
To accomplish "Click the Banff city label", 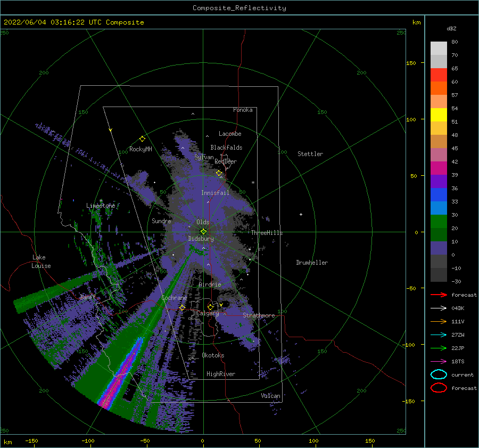I will 88,297.
